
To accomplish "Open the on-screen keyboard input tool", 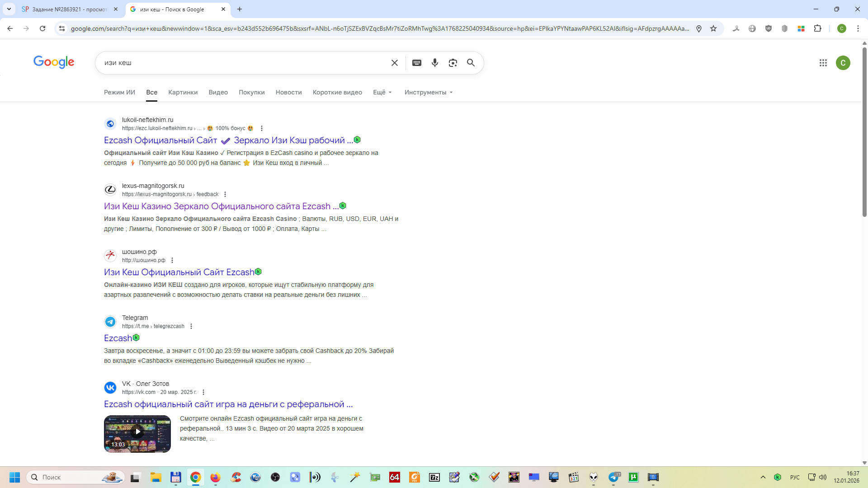I will 417,63.
